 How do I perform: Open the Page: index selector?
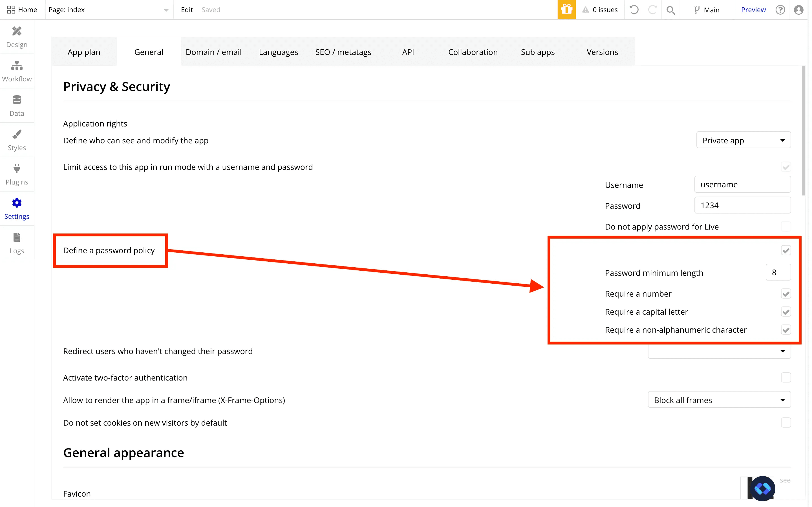(x=108, y=10)
